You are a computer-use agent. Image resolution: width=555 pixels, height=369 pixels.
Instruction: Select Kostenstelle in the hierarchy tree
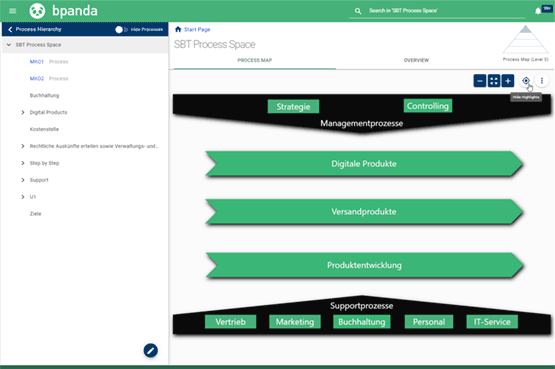pos(44,129)
